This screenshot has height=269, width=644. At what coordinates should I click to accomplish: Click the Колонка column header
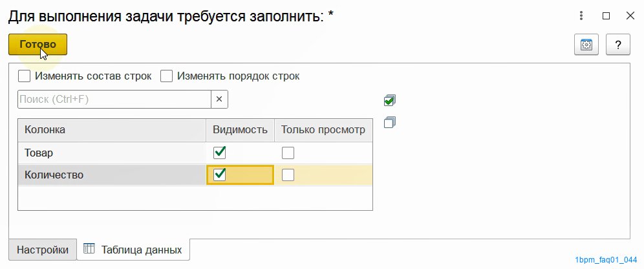[112, 130]
